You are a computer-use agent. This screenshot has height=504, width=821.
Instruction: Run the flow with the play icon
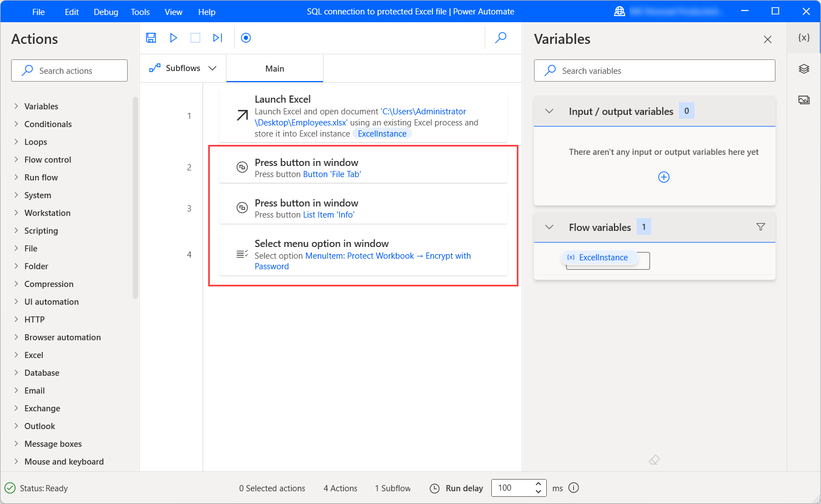click(x=173, y=38)
